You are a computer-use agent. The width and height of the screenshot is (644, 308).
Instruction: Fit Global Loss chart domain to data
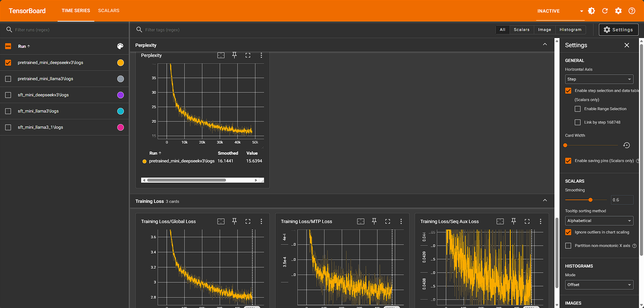pyautogui.click(x=221, y=221)
